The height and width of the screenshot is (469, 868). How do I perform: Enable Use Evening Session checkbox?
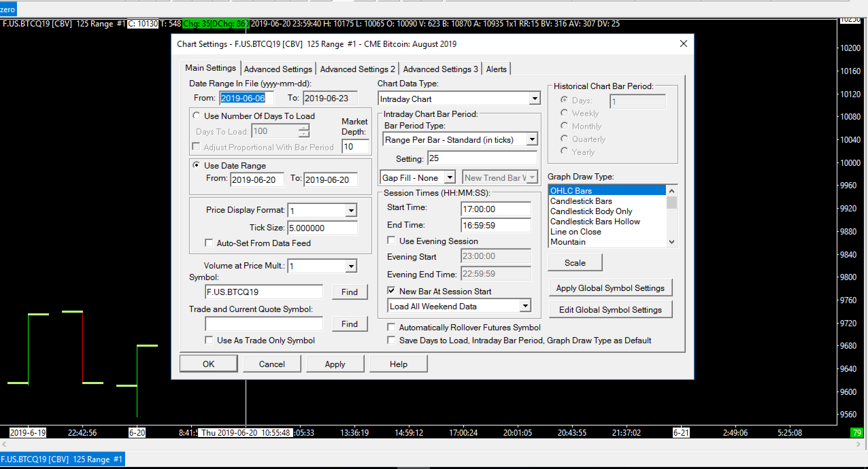point(391,241)
